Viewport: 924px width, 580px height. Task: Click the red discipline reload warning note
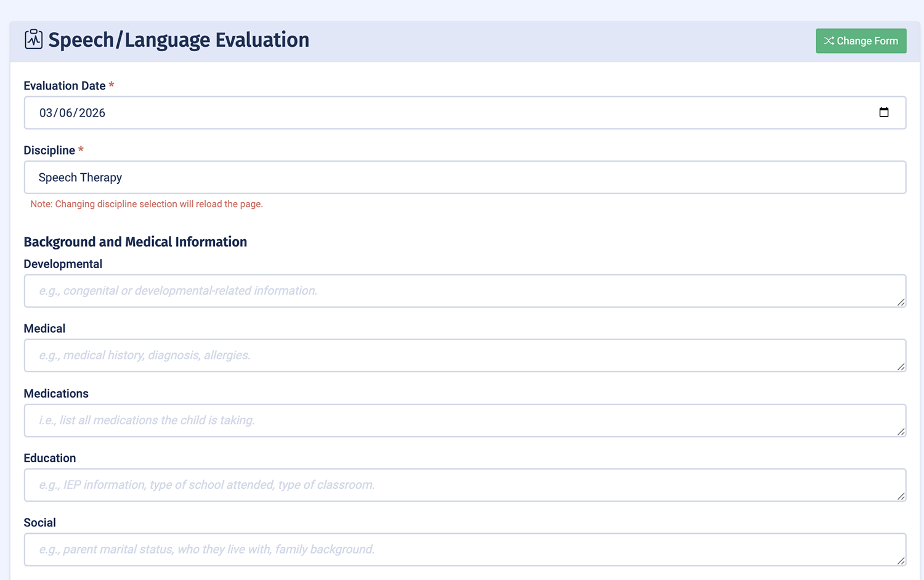(x=147, y=203)
